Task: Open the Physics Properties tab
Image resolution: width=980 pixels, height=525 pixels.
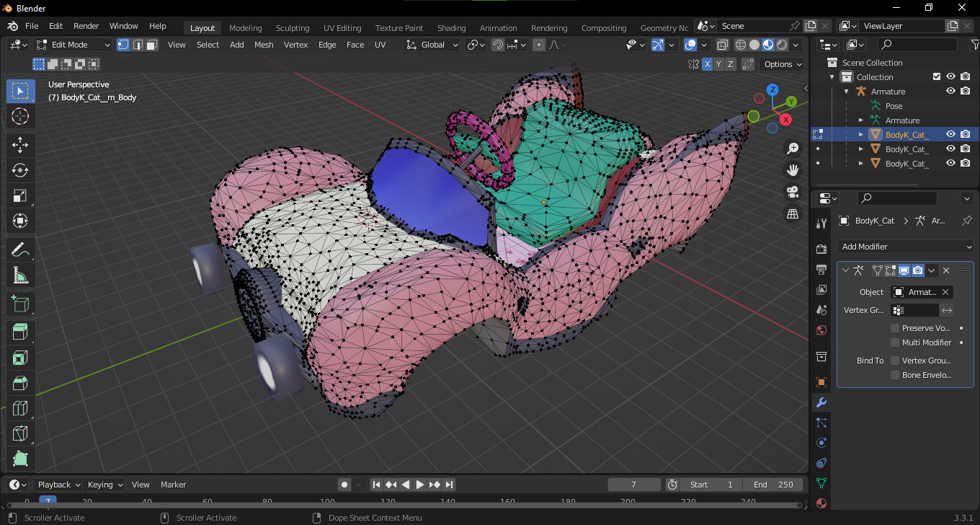Action: click(821, 442)
